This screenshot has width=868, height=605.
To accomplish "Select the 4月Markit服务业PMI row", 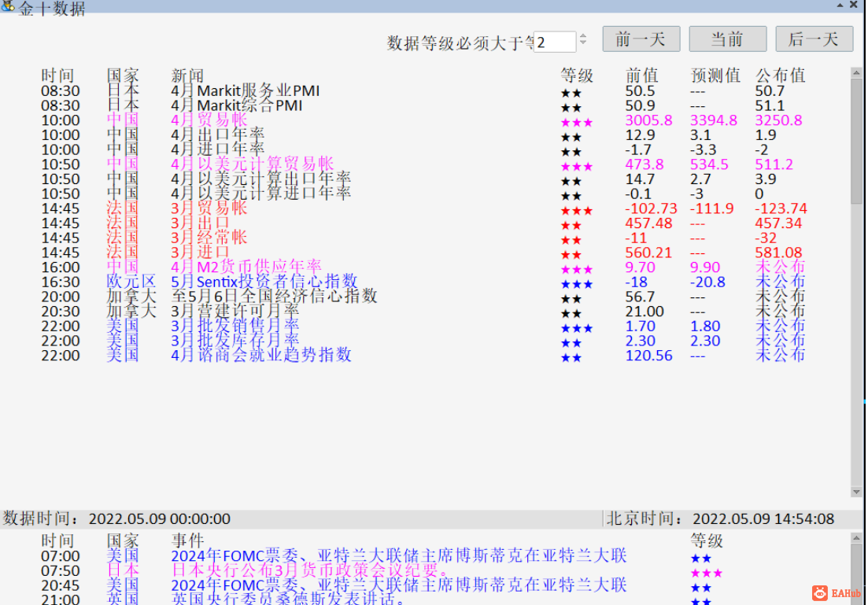I will [x=423, y=90].
